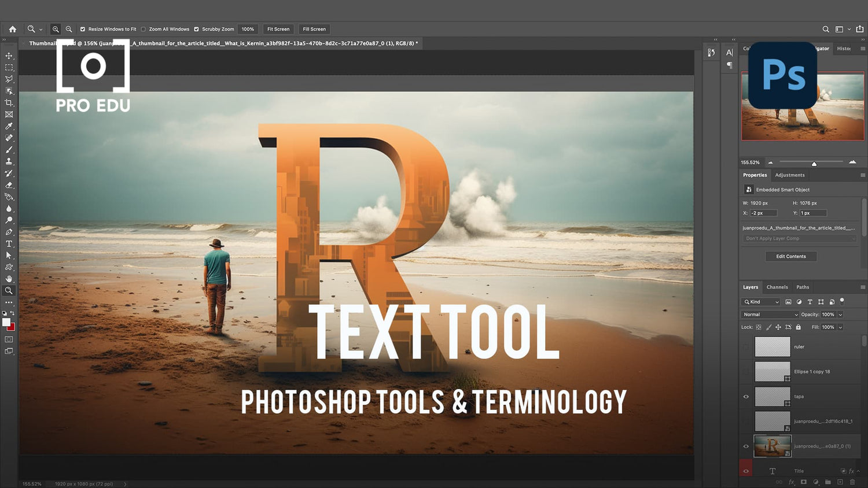Toggle visibility of the Title layer
The image size is (868, 488).
click(x=746, y=471)
